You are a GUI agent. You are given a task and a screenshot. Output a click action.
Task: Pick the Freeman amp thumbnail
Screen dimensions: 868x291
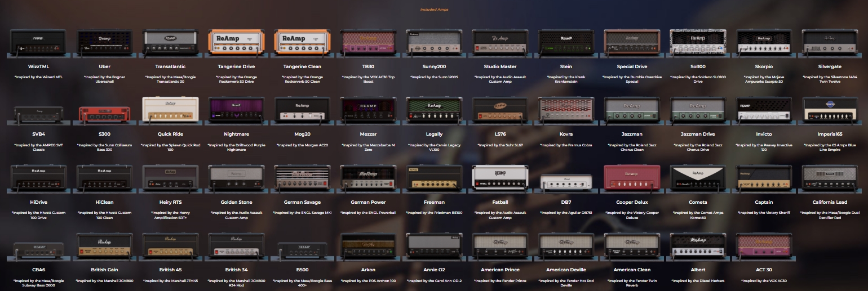point(434,178)
